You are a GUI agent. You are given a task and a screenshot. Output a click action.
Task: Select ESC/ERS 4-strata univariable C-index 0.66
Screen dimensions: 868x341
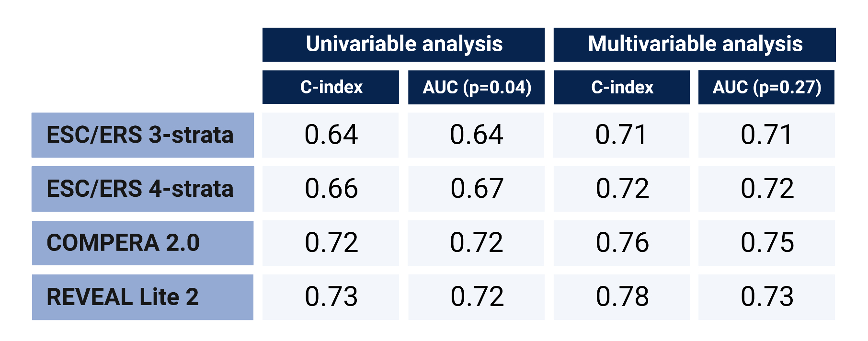[x=331, y=189]
